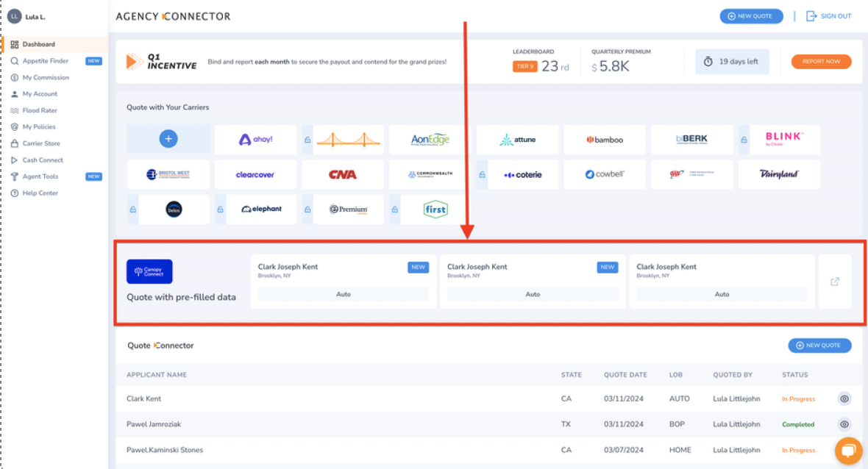This screenshot has width=868, height=469.
Task: View details for Clark Kent's in-progress quote
Action: click(x=844, y=398)
